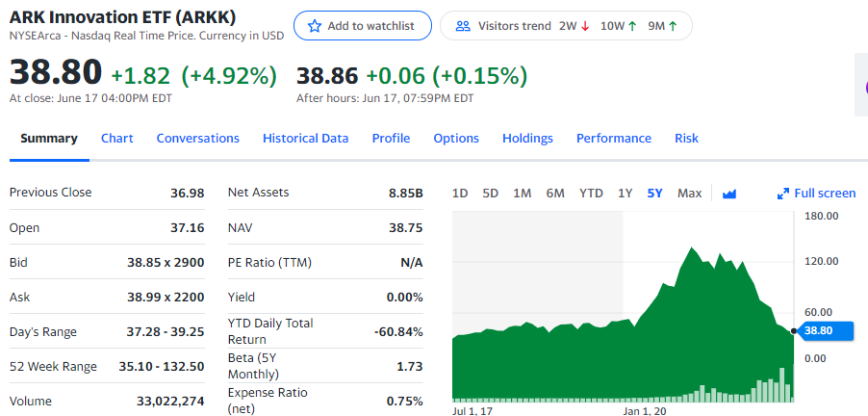Open the Conversations tab
Screen dimensions: 868x416
[197, 138]
